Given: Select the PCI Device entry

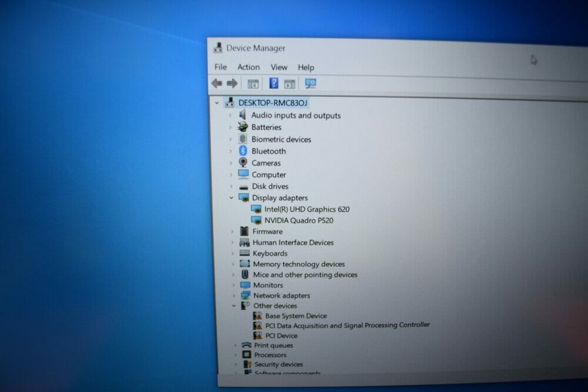Looking at the screenshot, I should [x=281, y=336].
